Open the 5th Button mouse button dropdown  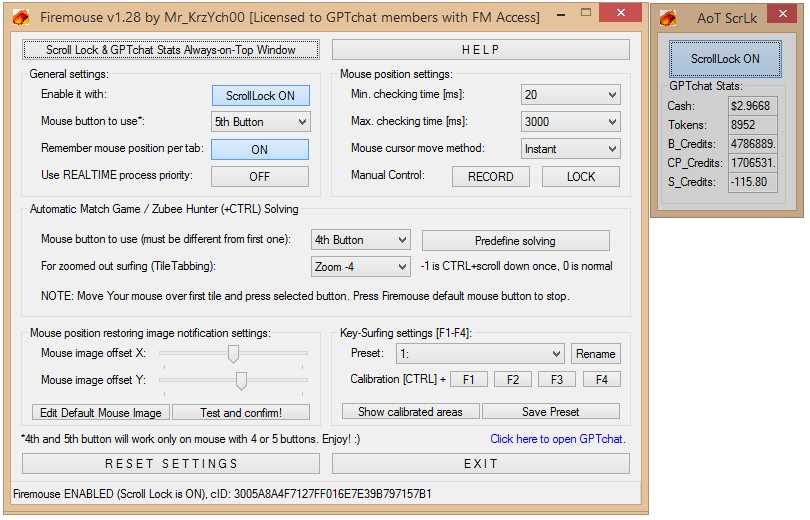click(x=260, y=122)
